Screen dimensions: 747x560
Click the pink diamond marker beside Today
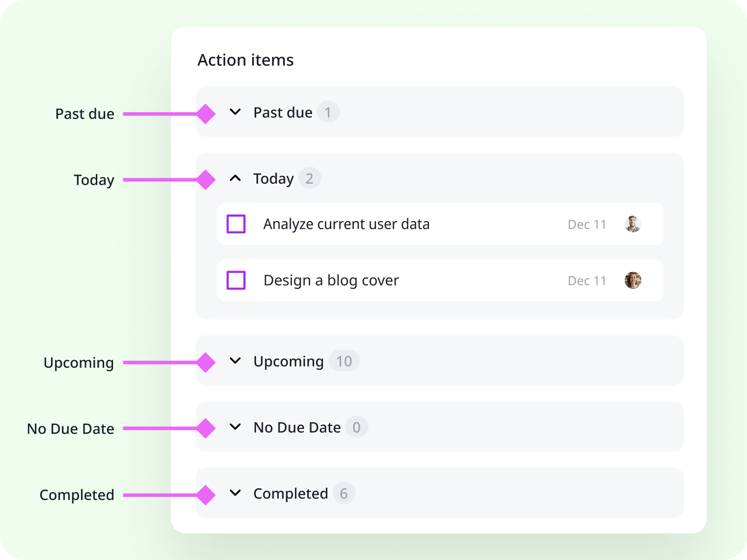tap(206, 180)
